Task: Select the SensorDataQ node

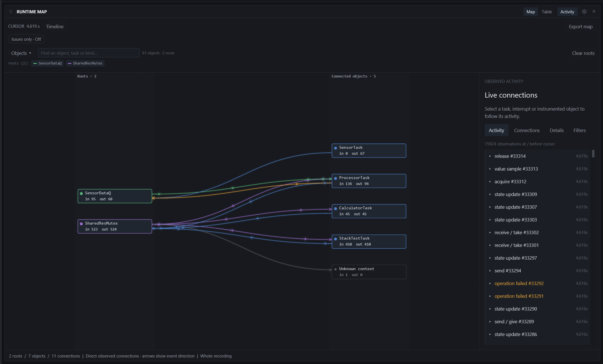Action: coord(115,196)
